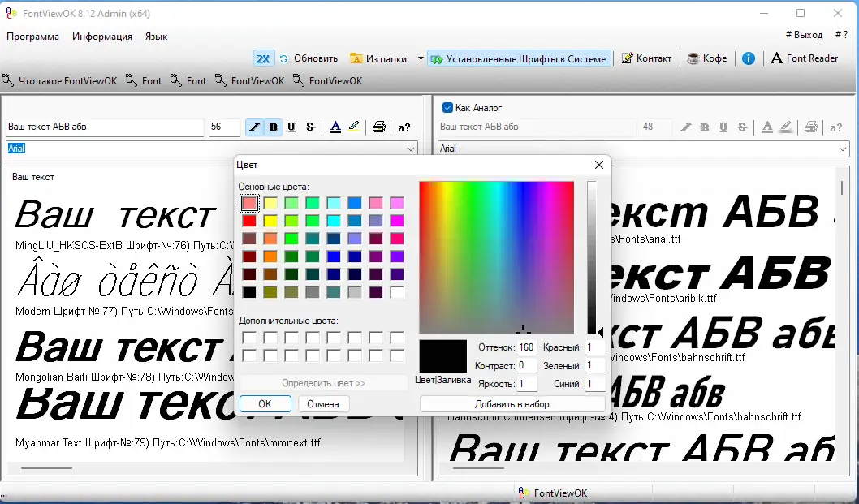Viewport: 859px width, 504px height.
Task: Open the Контакт toolbar item
Action: (646, 58)
